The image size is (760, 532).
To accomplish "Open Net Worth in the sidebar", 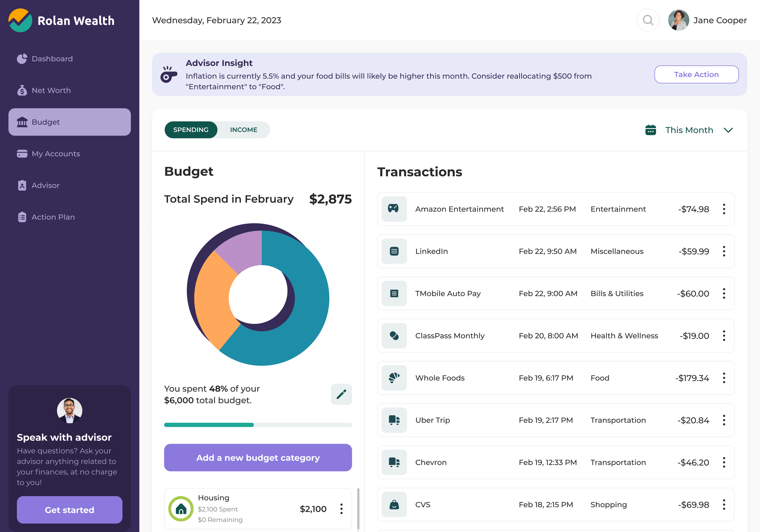I will click(x=69, y=90).
